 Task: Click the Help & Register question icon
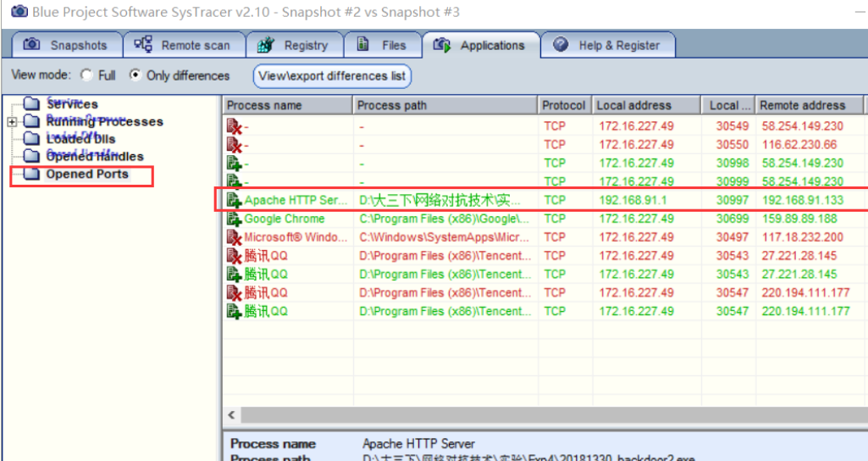click(x=561, y=44)
